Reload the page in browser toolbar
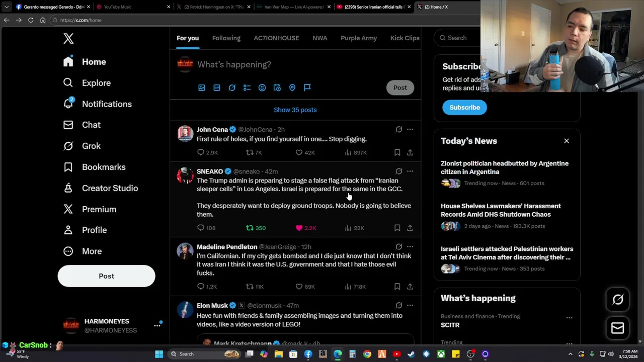Viewport: 644px width, 362px height. coord(31,20)
